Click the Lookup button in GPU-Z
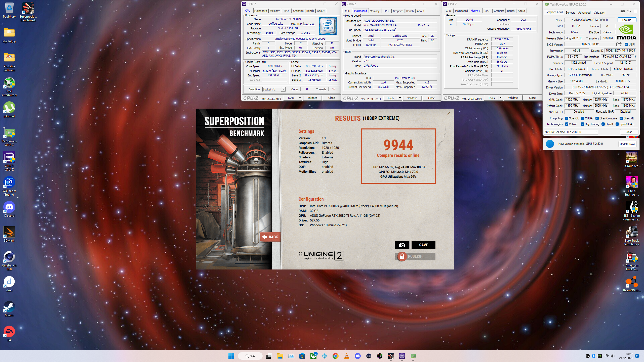 coord(627,20)
